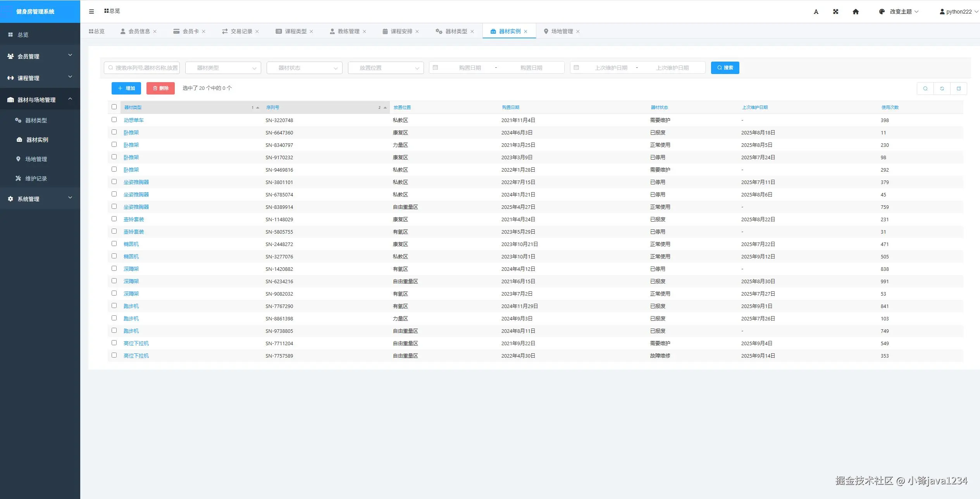Check the box for SN-3220748 row
Viewport: 980px width, 499px height.
(x=114, y=120)
